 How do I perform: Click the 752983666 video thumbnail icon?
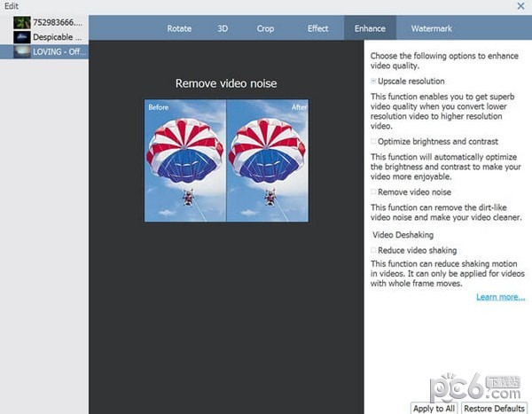click(23, 22)
